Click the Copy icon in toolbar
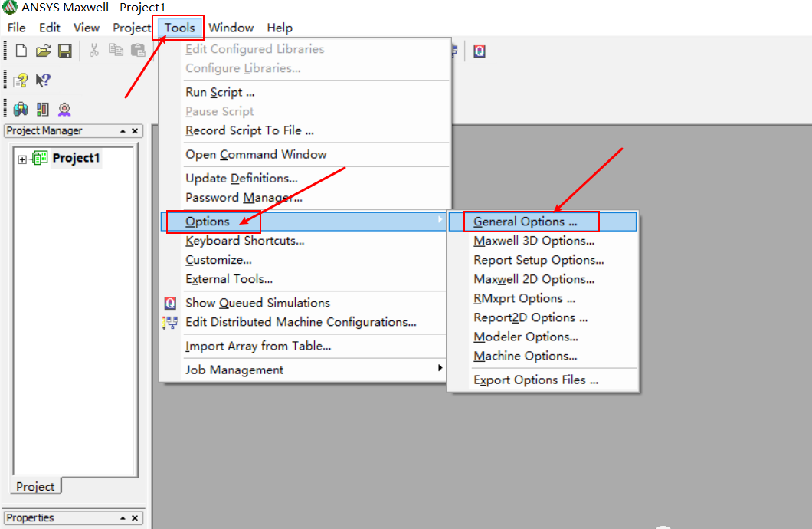 (116, 50)
